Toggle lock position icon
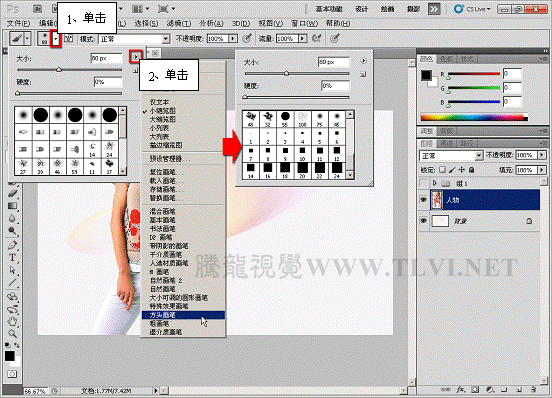The height and width of the screenshot is (398, 552). click(x=462, y=170)
